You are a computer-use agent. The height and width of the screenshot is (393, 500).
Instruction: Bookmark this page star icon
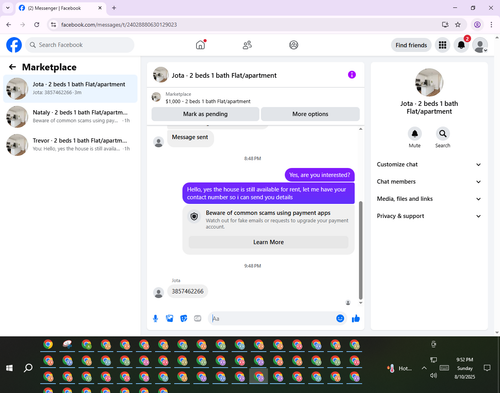[458, 25]
